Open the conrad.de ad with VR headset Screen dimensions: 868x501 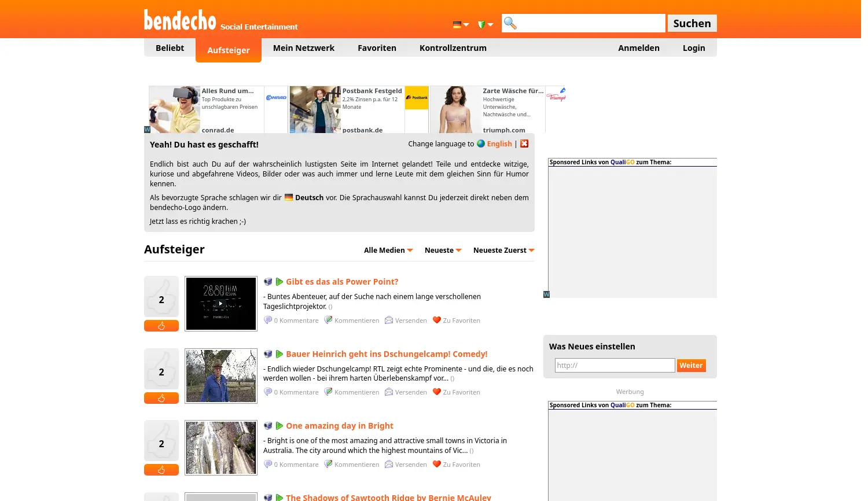218,110
